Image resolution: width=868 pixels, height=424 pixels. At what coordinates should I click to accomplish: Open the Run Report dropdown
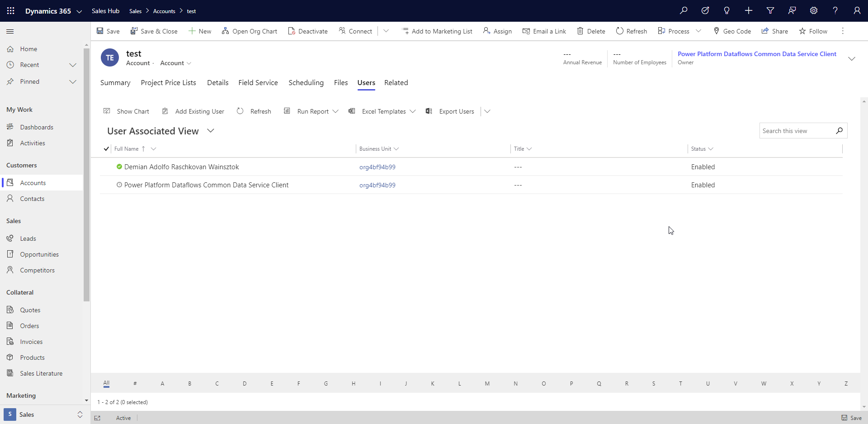pos(336,111)
